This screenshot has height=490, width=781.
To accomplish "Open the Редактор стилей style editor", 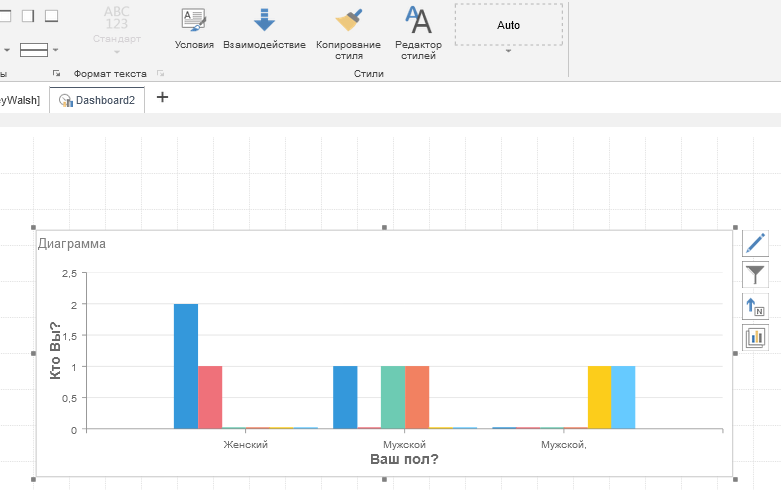I will click(418, 28).
